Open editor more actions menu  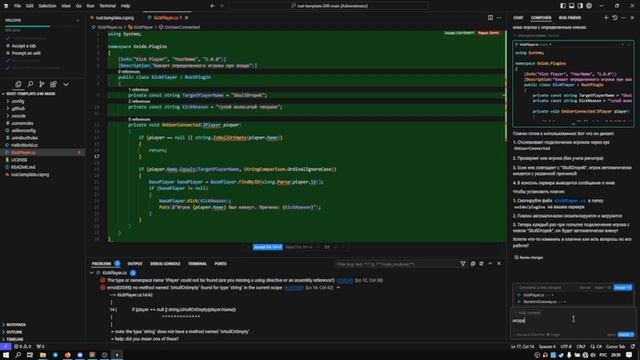pyautogui.click(x=499, y=18)
